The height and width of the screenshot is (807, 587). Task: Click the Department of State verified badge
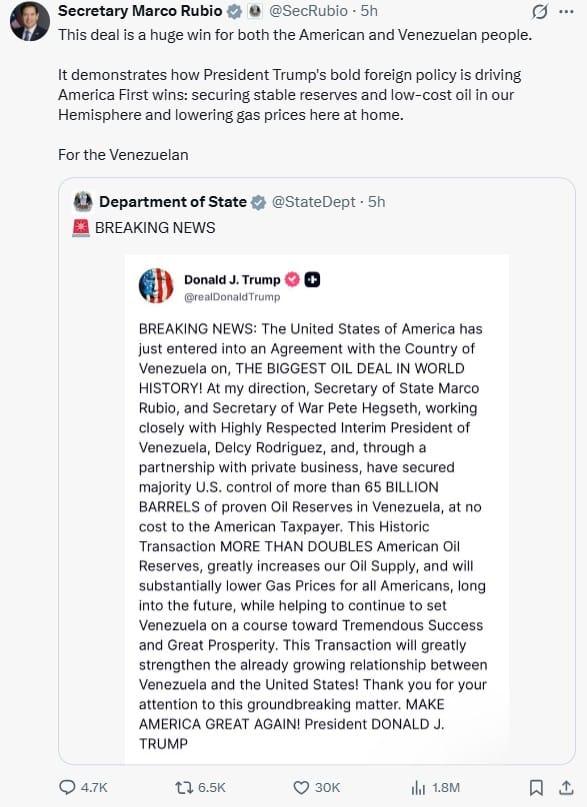(258, 202)
